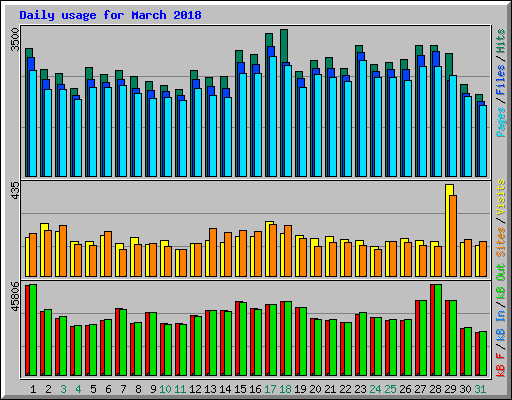Screen dimensions: 512x400
Task: Click the green kB Out bar for day 31
Action: tap(483, 354)
